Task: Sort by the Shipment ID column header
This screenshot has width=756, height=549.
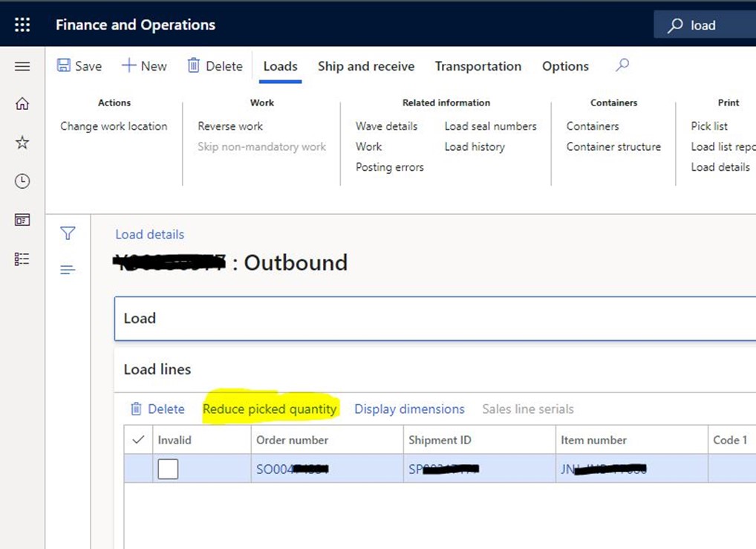Action: tap(479, 440)
